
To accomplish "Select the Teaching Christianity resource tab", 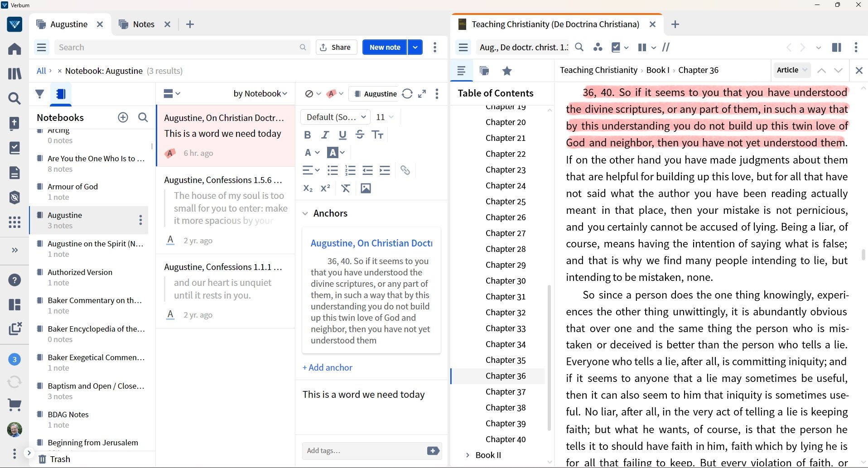I will click(555, 24).
